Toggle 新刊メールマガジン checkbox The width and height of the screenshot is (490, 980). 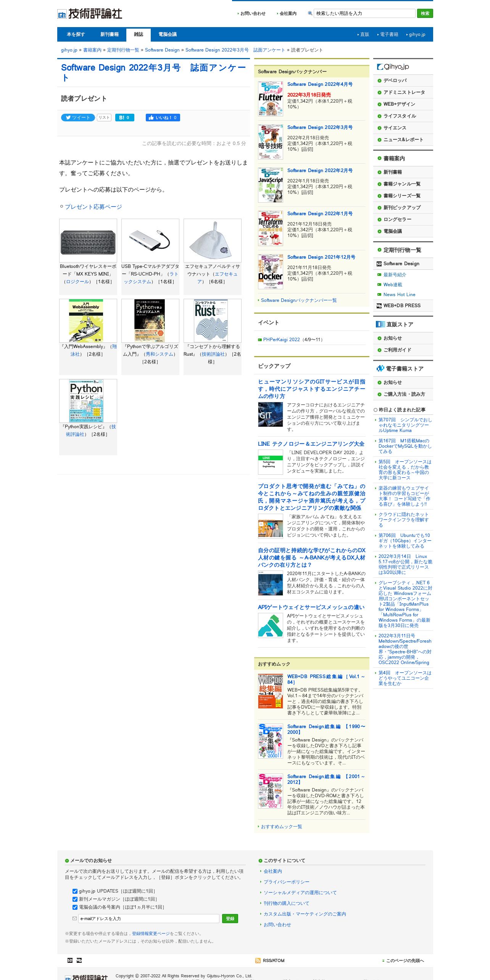coord(75,899)
